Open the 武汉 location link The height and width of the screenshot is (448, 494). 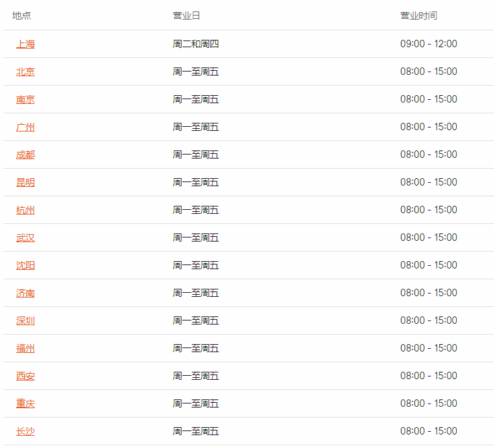[x=25, y=238]
